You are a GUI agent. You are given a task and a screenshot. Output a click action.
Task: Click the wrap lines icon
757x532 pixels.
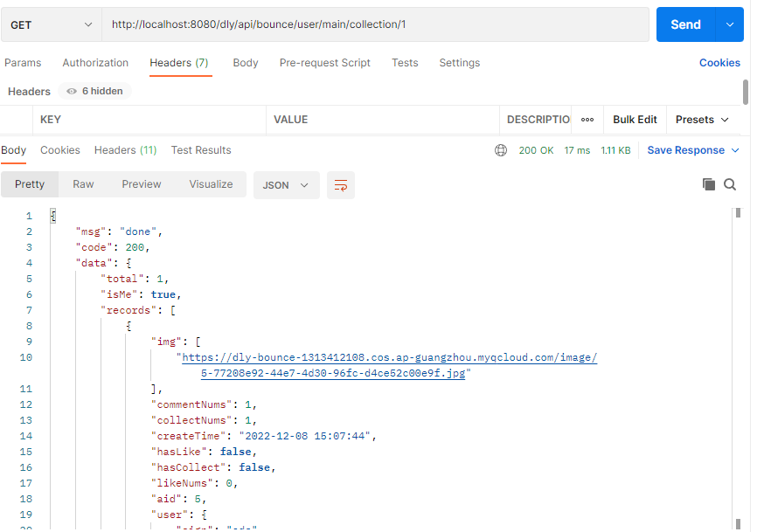[x=341, y=185]
